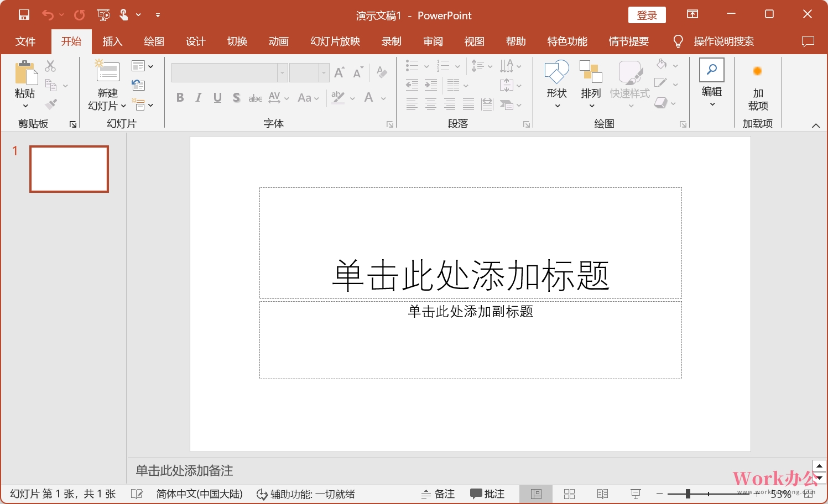This screenshot has width=828, height=504.
Task: Toggle Comments (批注) in status bar
Action: click(x=487, y=494)
